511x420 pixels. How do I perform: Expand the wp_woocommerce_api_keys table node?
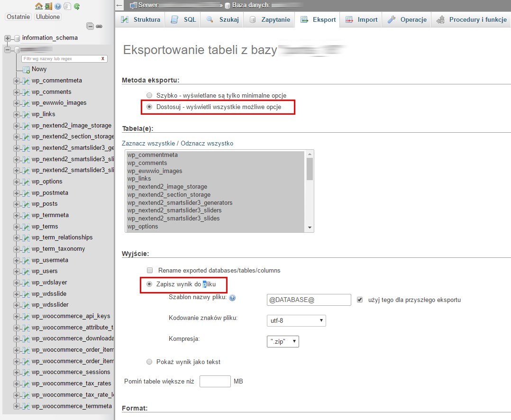[x=16, y=316]
